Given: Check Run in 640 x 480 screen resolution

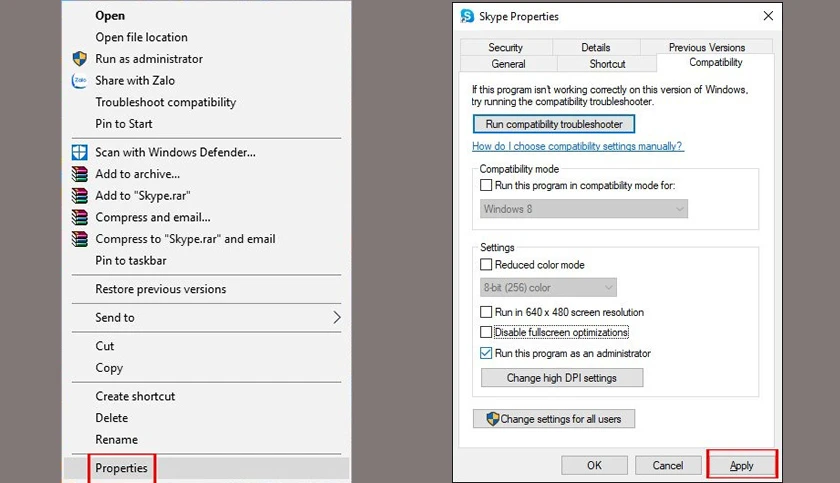Looking at the screenshot, I should point(486,312).
